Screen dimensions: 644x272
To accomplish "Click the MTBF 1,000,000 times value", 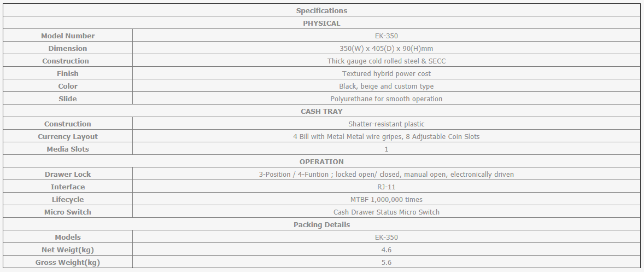I will [x=386, y=200].
